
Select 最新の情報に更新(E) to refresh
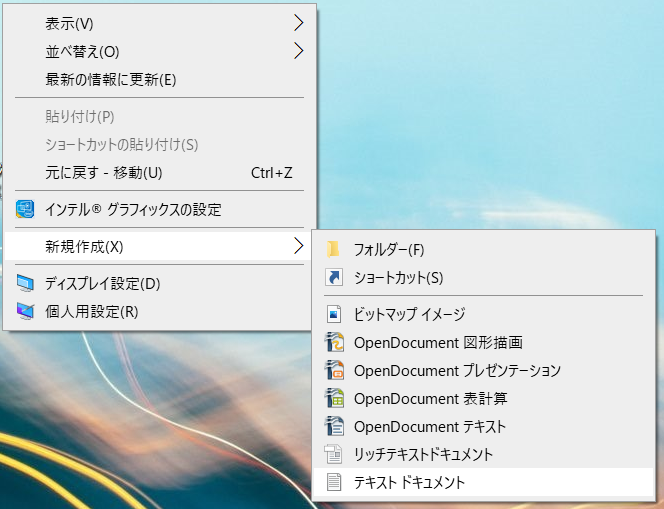pyautogui.click(x=111, y=79)
